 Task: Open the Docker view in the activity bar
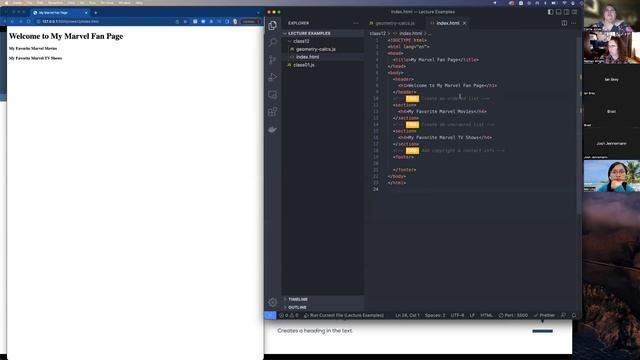(273, 129)
